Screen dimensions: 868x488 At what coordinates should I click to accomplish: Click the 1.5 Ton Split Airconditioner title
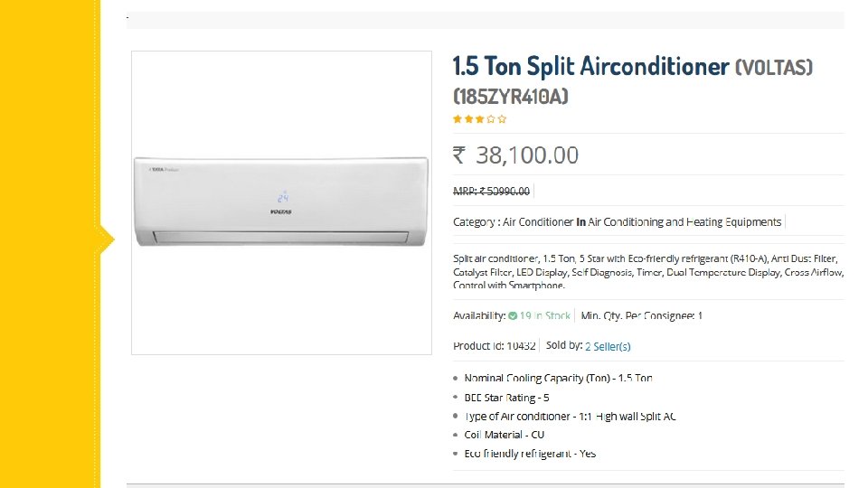(590, 67)
